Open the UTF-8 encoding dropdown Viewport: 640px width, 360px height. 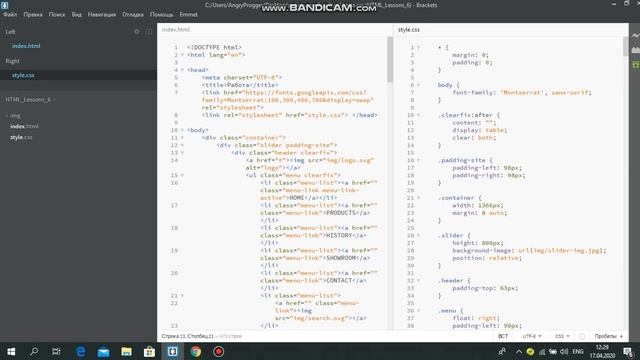[532, 336]
